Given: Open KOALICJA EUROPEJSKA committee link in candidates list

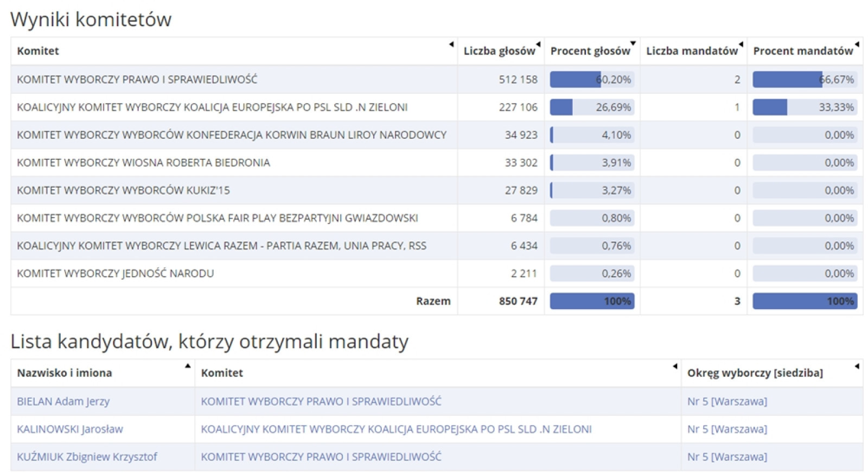Looking at the screenshot, I should (396, 429).
